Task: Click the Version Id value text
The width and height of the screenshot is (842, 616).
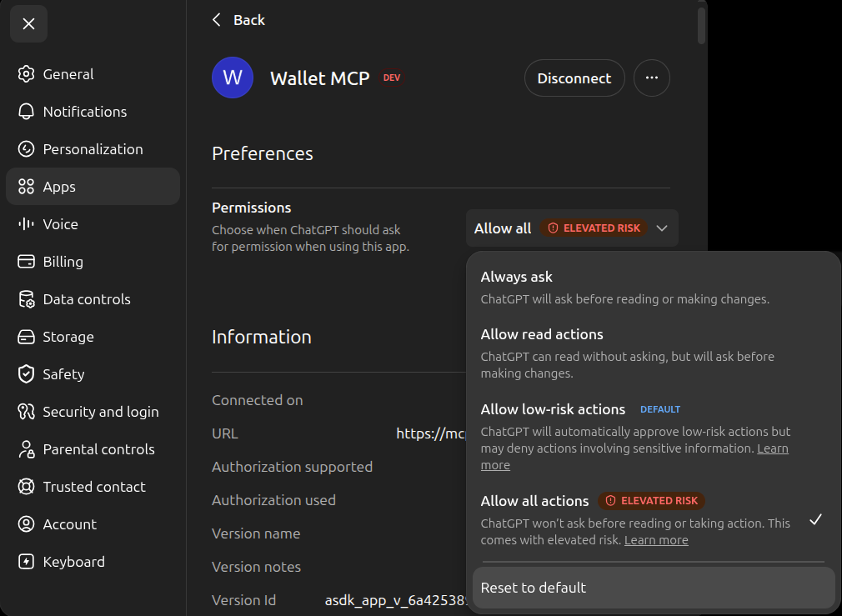Action: pyautogui.click(x=396, y=600)
